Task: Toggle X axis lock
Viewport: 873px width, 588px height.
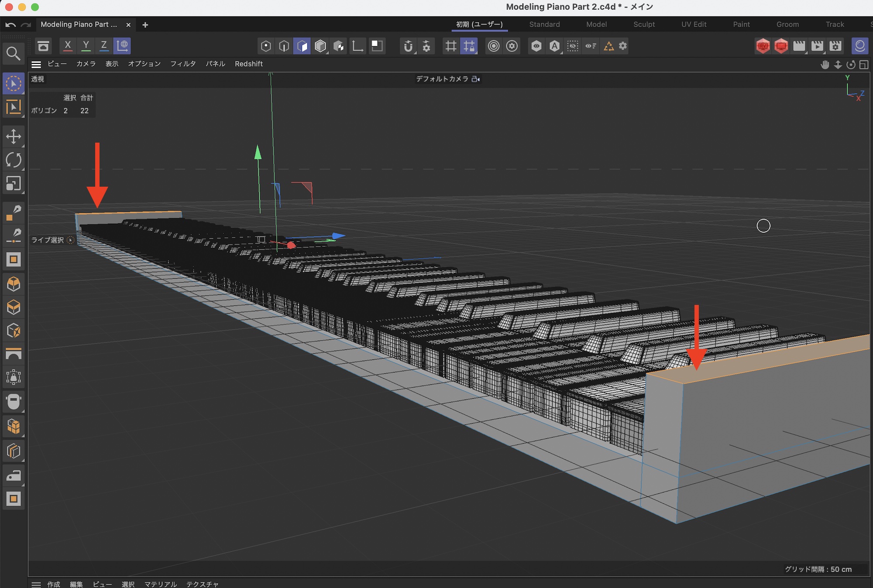Action: [68, 45]
